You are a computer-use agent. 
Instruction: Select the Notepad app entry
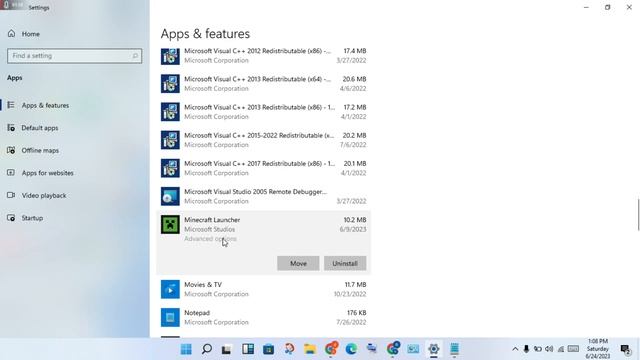pos(263,318)
